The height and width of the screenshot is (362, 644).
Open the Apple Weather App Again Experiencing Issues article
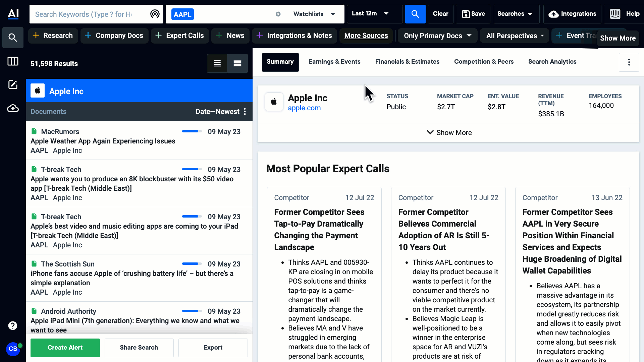click(x=103, y=141)
